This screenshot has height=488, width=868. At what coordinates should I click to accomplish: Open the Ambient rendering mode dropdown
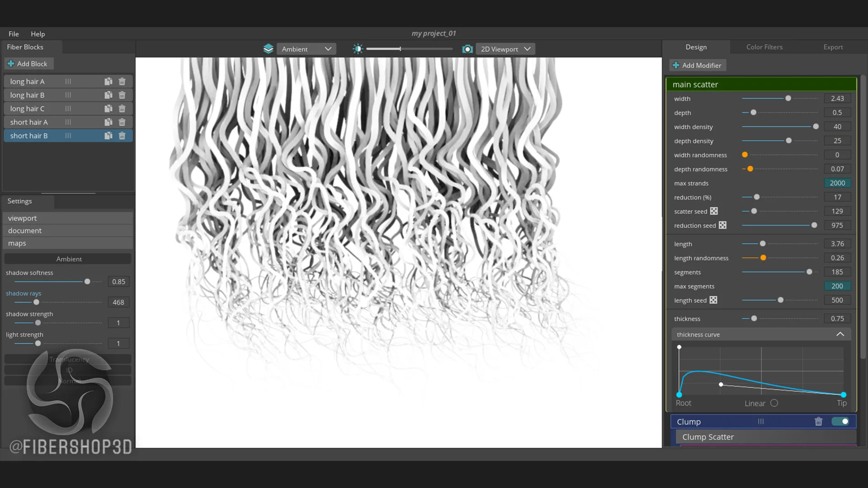(x=307, y=49)
